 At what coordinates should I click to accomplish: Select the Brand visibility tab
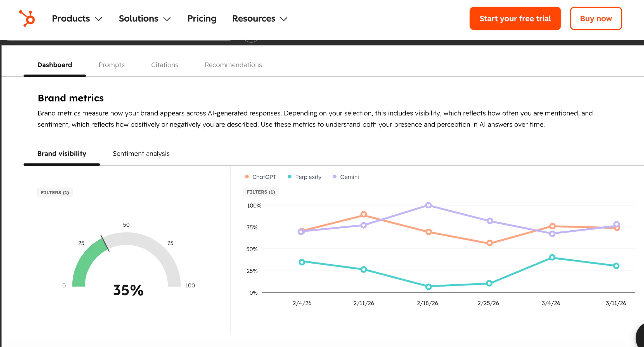pos(62,154)
